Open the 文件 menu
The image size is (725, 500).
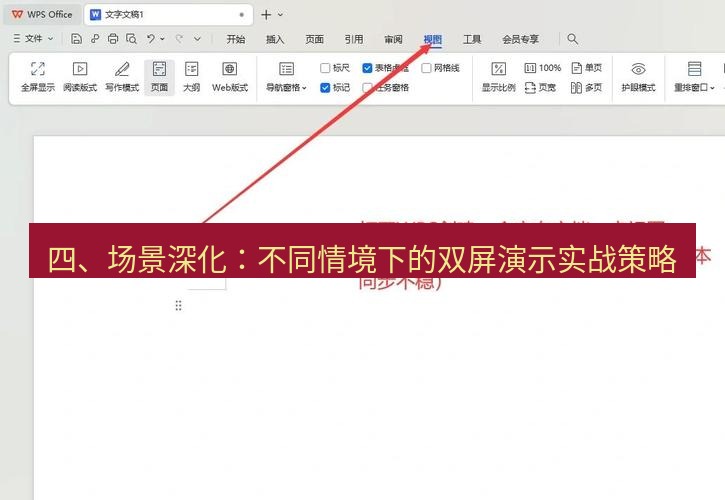[33, 39]
